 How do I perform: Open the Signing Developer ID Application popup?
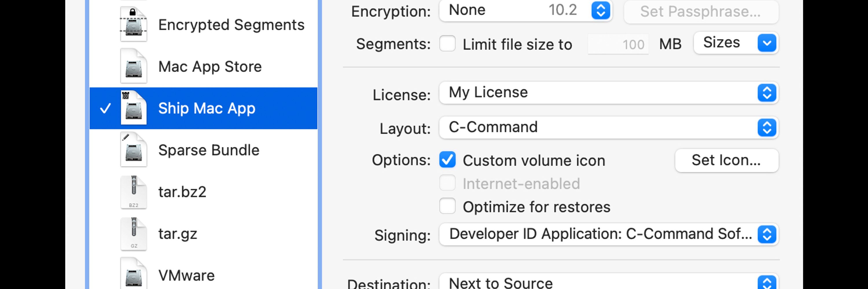point(608,234)
